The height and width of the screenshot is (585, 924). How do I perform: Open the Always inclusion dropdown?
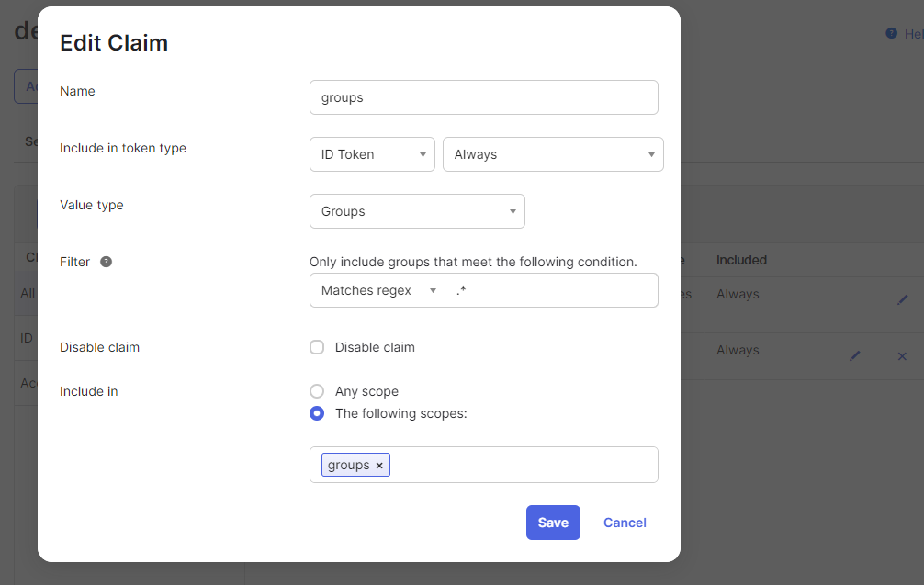coord(553,154)
